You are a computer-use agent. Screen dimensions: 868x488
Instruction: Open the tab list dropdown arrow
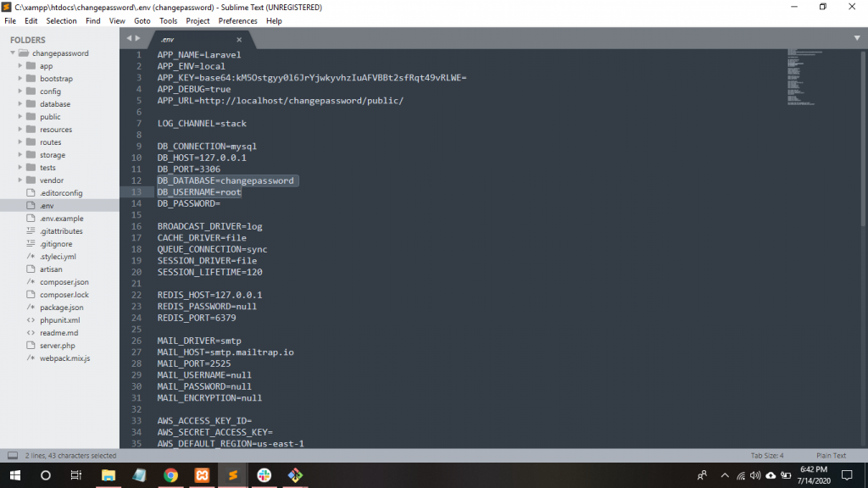(x=857, y=38)
